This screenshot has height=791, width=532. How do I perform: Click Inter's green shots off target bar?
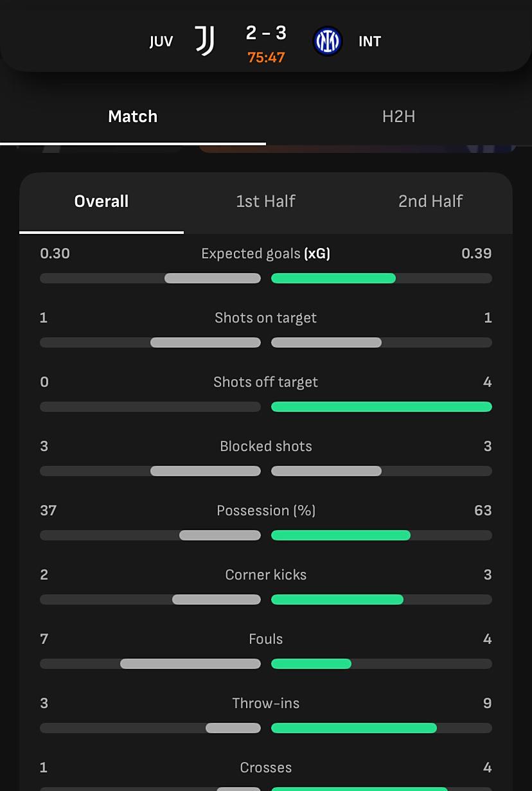(x=382, y=407)
